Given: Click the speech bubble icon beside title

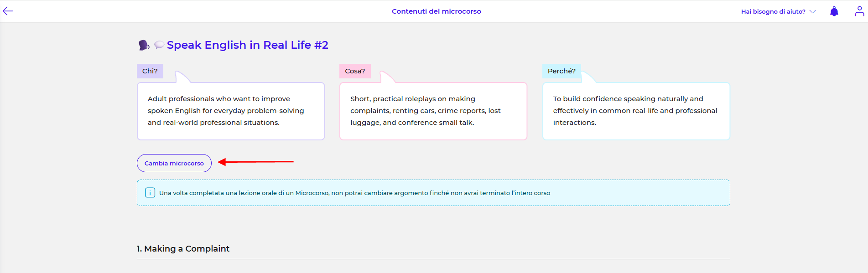Looking at the screenshot, I should pos(159,45).
